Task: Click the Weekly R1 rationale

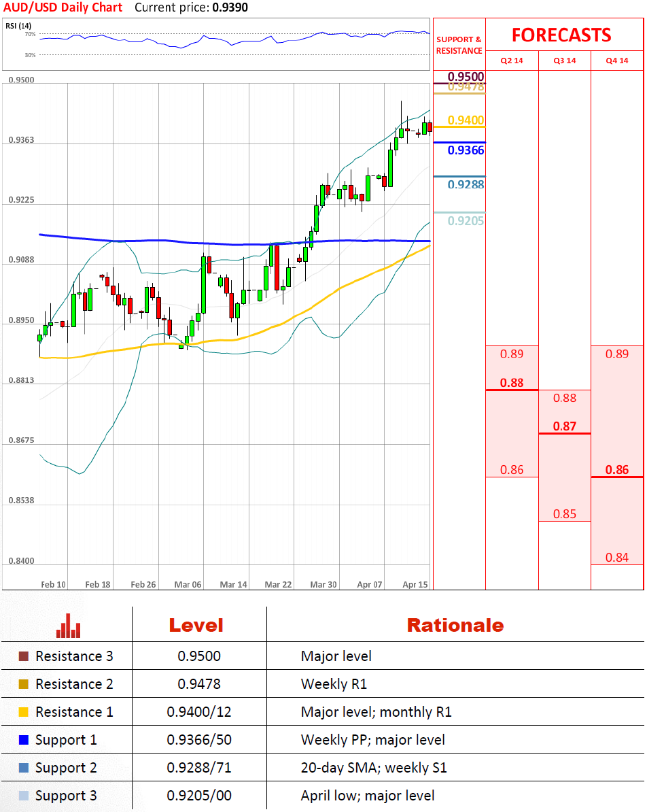Action: click(334, 684)
